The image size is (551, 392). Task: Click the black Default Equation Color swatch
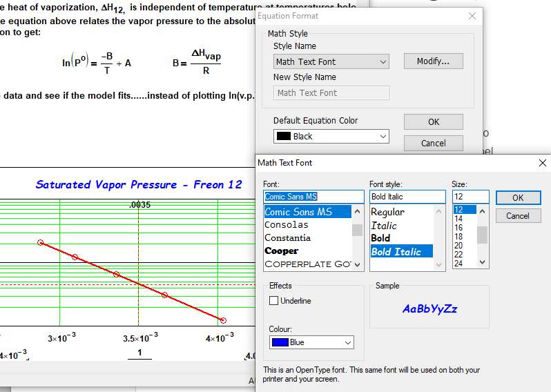point(283,137)
